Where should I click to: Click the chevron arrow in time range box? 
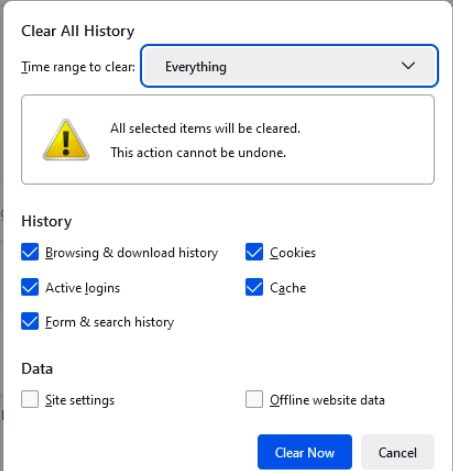pos(408,65)
